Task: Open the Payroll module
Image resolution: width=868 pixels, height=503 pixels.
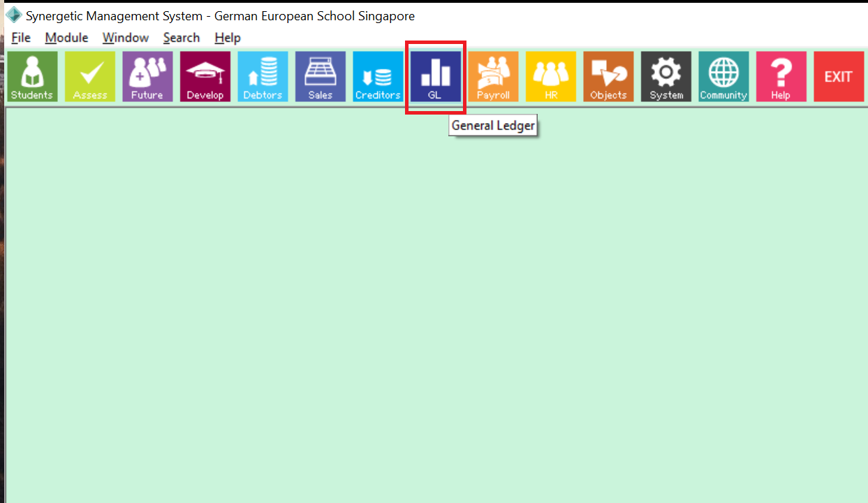Action: 493,76
